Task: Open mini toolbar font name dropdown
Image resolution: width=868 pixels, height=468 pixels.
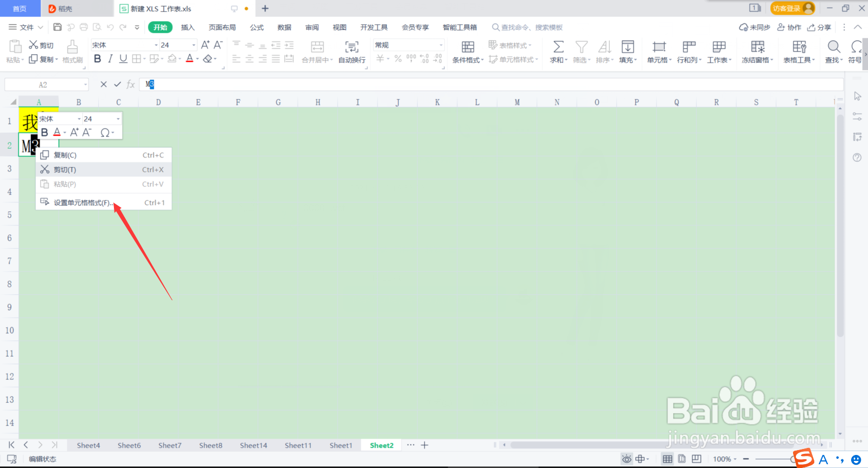Action: pos(79,119)
